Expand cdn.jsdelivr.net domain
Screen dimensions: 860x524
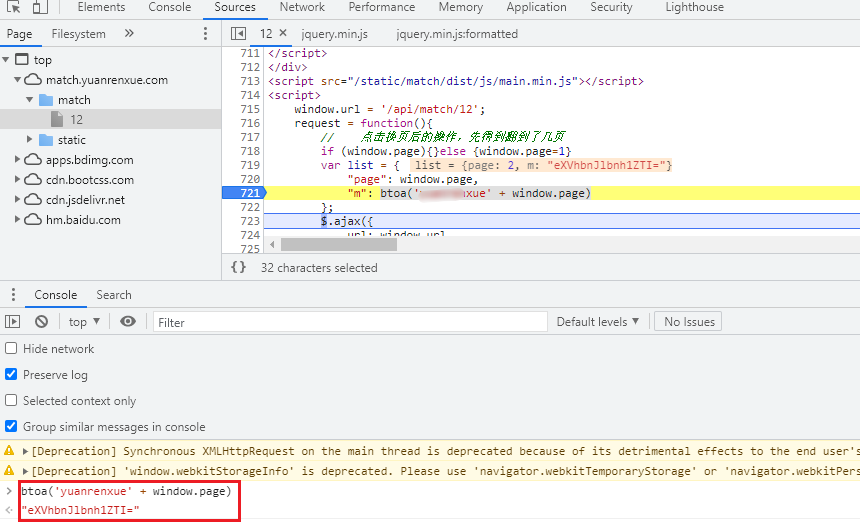tap(18, 199)
